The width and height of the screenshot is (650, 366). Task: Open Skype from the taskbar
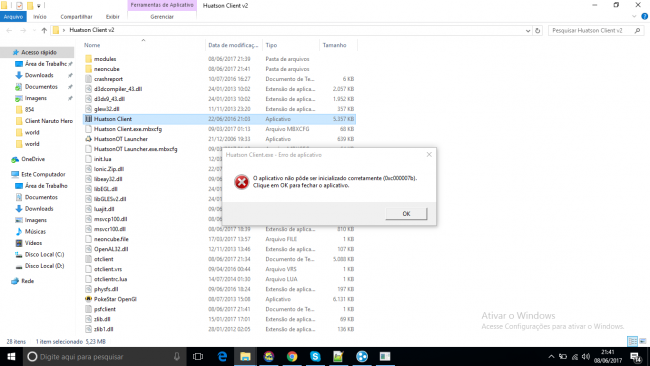pos(315,356)
